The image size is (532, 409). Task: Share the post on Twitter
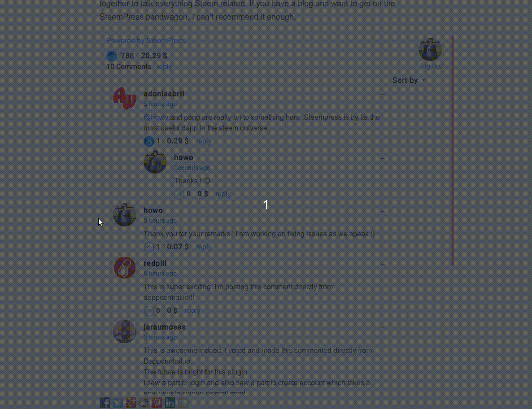tap(118, 403)
